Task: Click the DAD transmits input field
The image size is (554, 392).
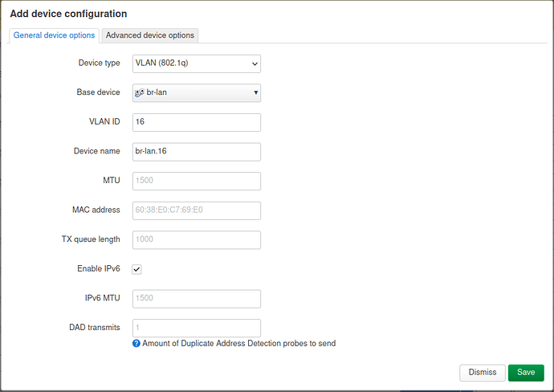Action: click(x=197, y=328)
